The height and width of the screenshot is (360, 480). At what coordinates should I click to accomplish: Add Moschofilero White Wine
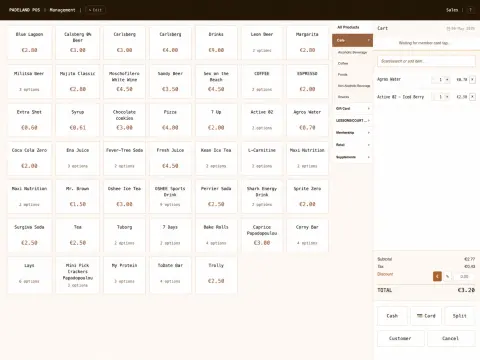tap(124, 82)
